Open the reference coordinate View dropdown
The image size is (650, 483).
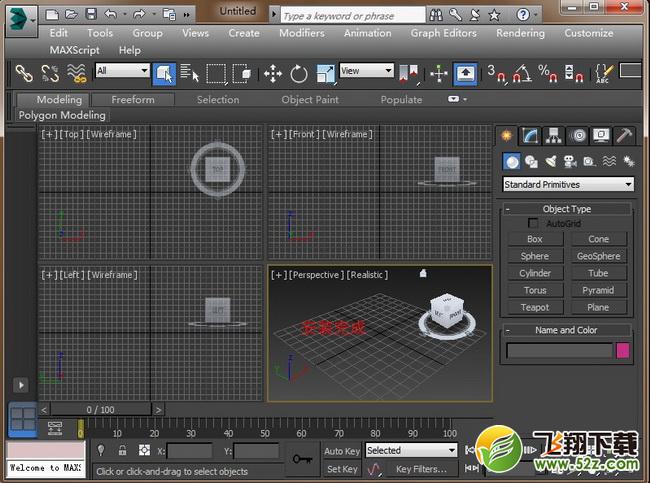coord(366,70)
